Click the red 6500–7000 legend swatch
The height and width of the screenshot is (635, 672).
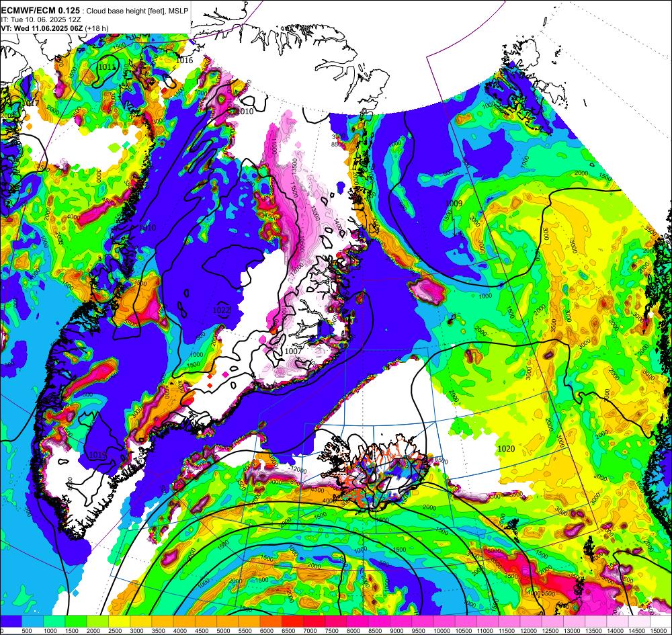(x=292, y=622)
